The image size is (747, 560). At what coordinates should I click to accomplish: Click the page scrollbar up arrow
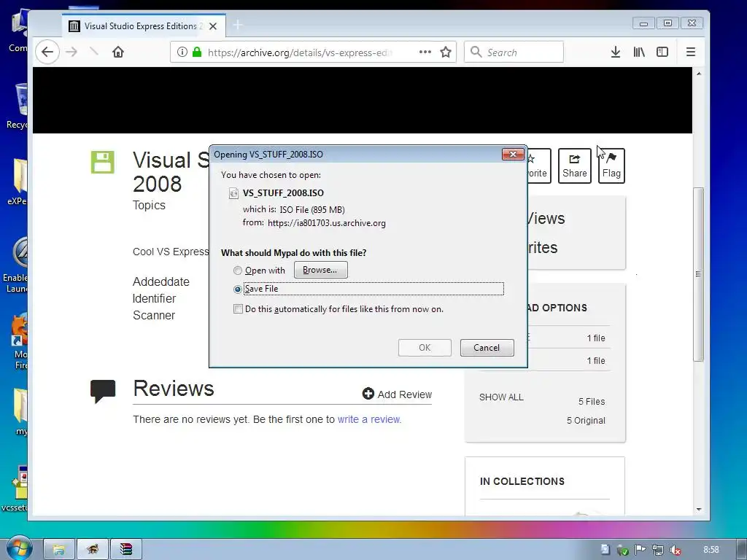click(x=698, y=74)
